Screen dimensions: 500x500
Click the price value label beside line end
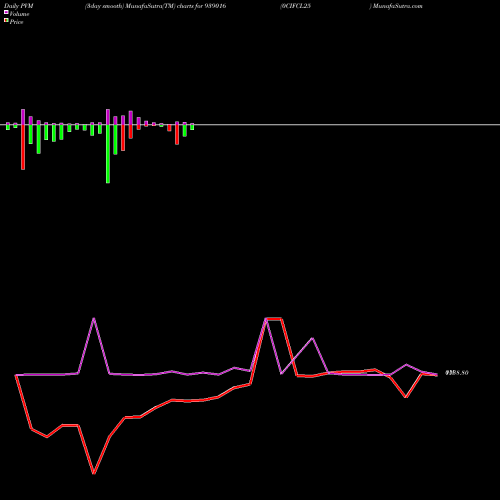click(457, 373)
